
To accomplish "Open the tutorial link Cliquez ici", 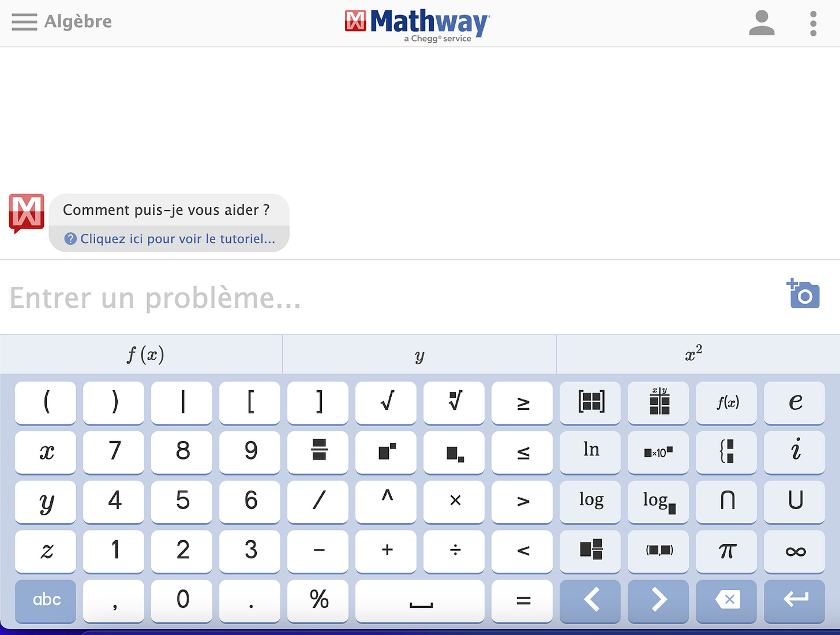I will (x=170, y=239).
